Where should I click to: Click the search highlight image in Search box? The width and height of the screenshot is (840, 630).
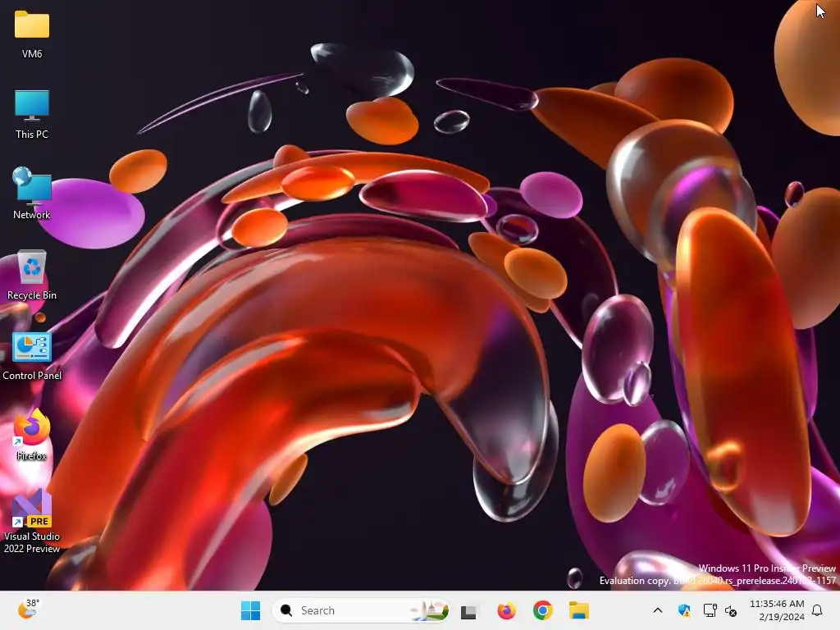[x=430, y=610]
